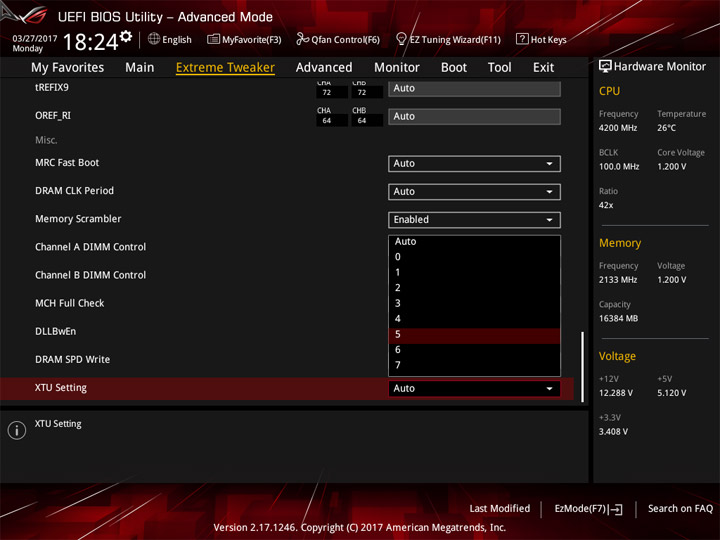Image resolution: width=720 pixels, height=540 pixels.
Task: Click Search on FAQ
Action: coord(680,508)
